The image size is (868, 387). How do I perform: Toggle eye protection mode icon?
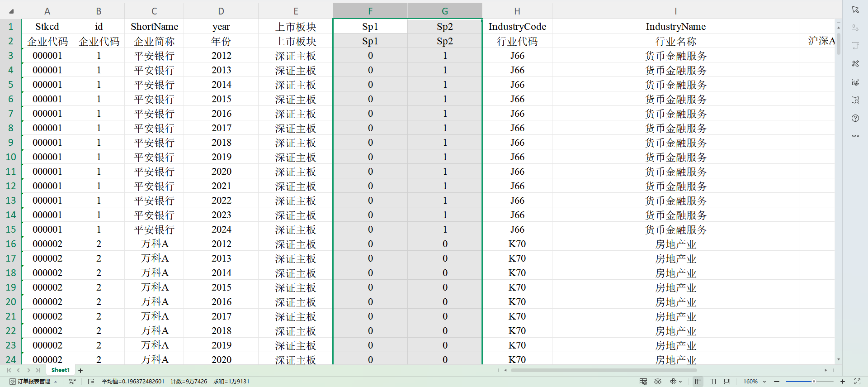pyautogui.click(x=658, y=382)
